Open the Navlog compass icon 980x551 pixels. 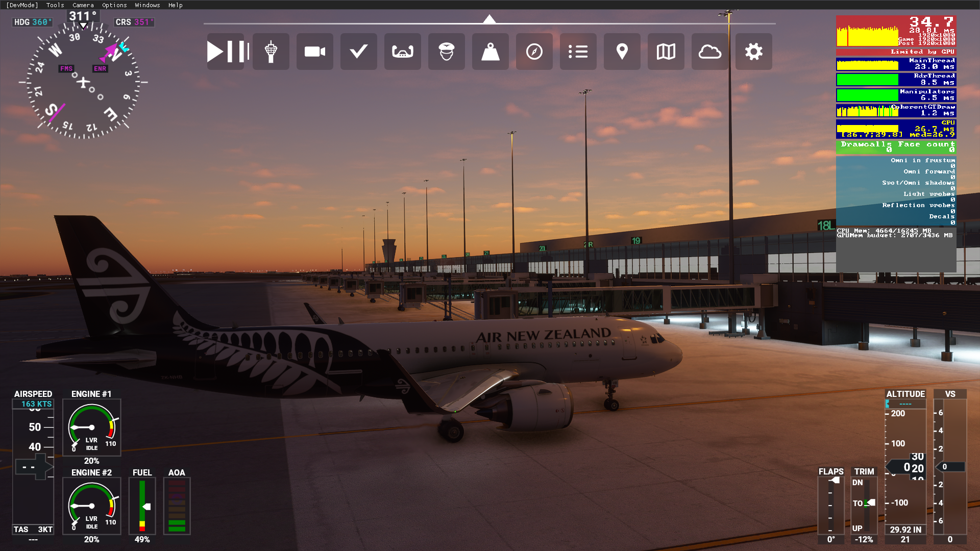(534, 52)
